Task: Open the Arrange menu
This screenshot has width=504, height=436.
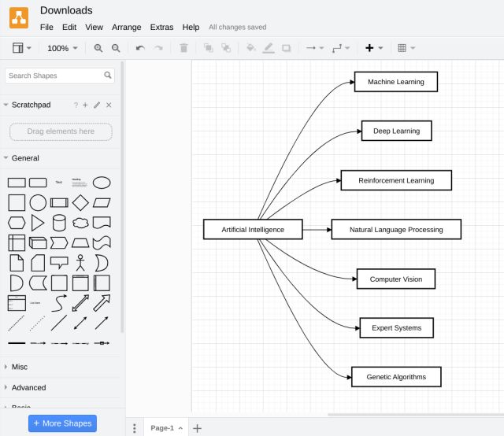Action: (126, 28)
